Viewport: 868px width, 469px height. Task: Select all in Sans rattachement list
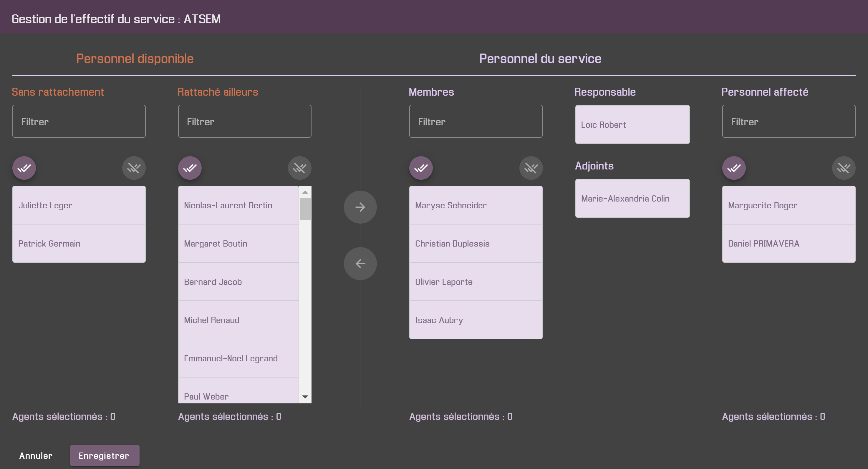tap(24, 168)
